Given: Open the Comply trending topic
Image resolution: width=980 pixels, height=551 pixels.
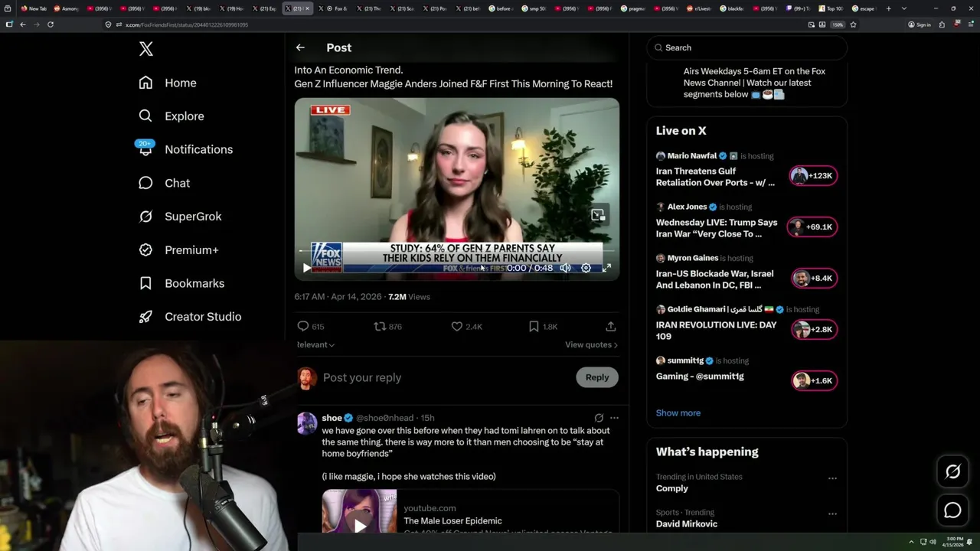Looking at the screenshot, I should (x=671, y=488).
